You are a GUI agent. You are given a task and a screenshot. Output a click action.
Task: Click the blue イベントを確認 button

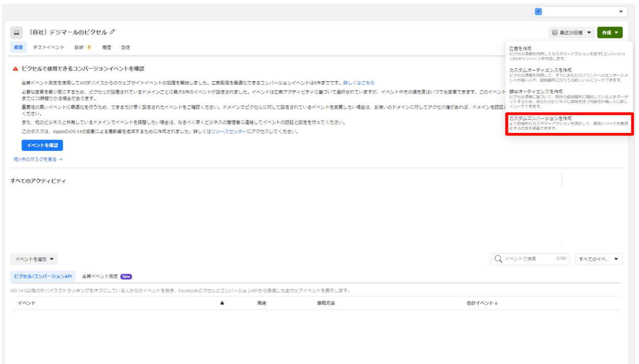pos(42,145)
